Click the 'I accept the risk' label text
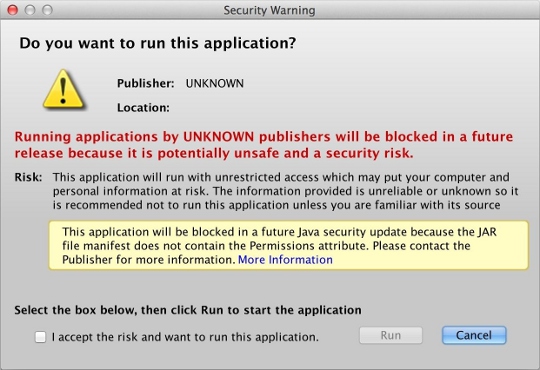The image size is (540, 370). click(x=185, y=337)
